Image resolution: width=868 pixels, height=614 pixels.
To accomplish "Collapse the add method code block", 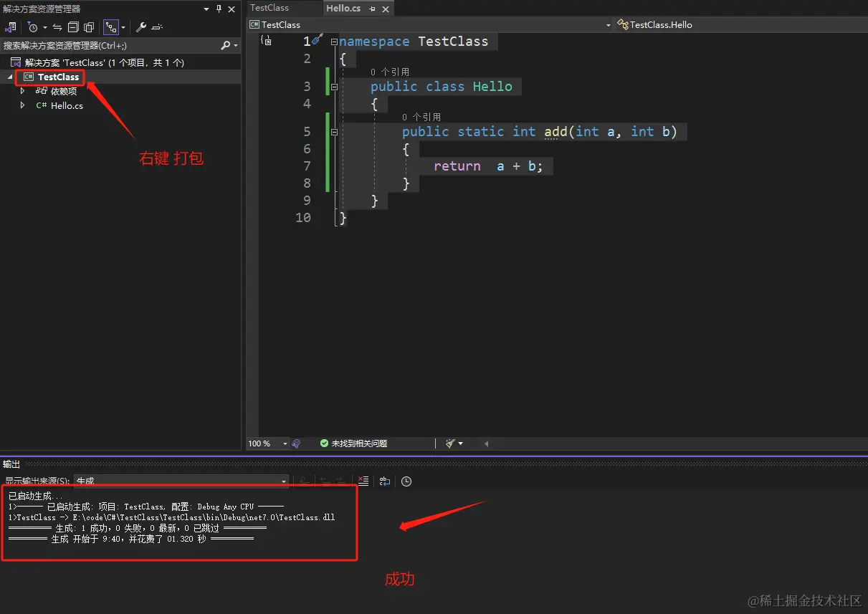I will click(334, 132).
